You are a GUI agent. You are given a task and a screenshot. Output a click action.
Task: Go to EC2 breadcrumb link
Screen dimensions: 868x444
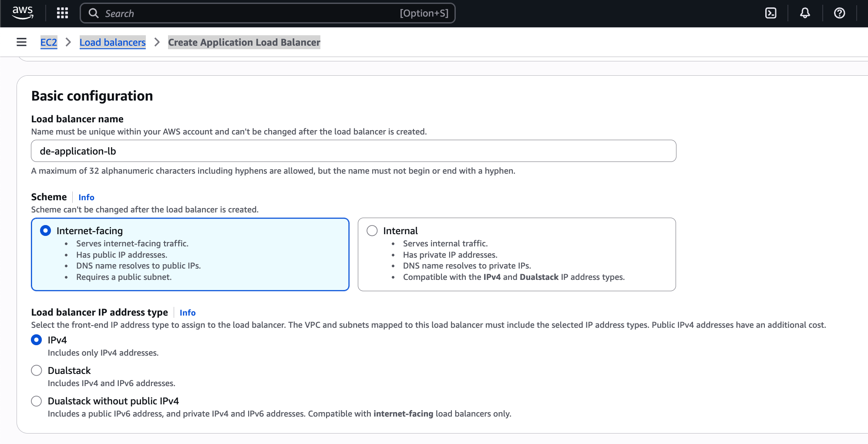pos(49,42)
